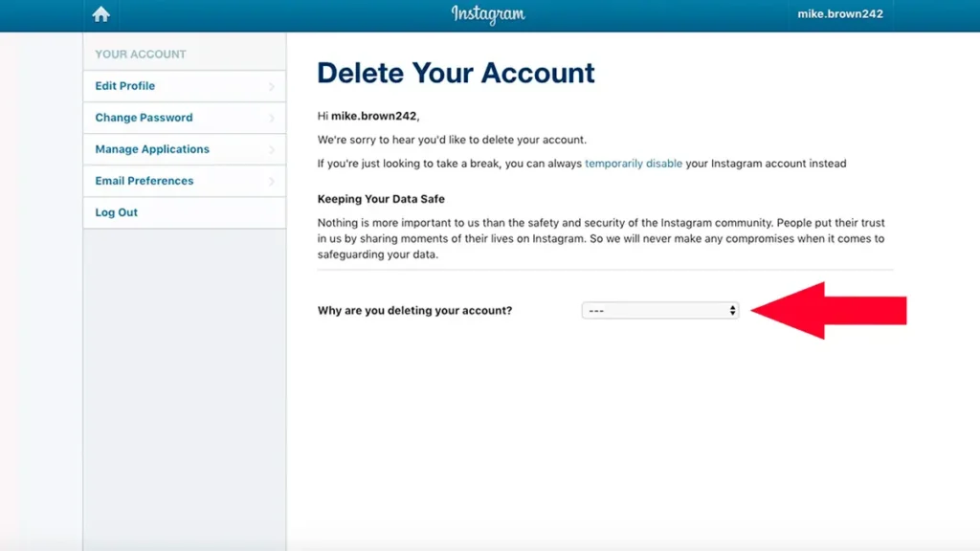Follow the temporarily disable link
This screenshot has width=980, height=551.
(634, 164)
